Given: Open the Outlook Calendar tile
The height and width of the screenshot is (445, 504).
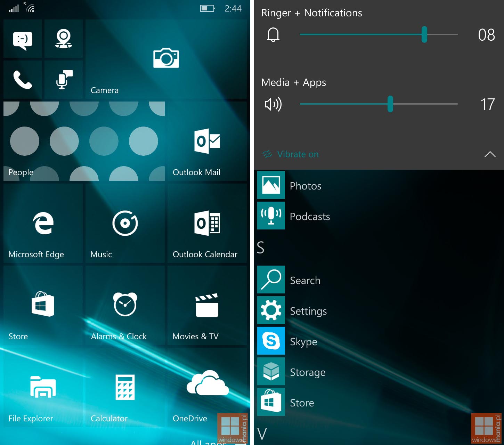Looking at the screenshot, I should pyautogui.click(x=207, y=223).
